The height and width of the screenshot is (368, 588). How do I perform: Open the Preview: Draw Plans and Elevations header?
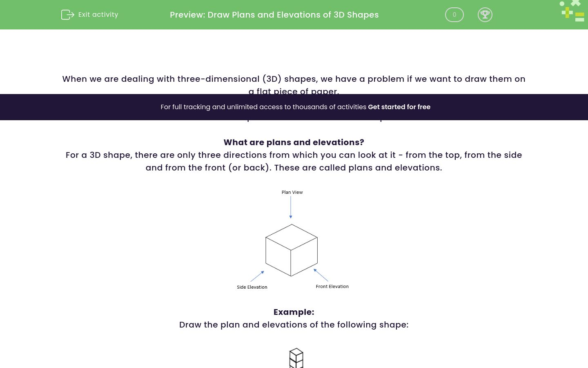[x=274, y=15]
